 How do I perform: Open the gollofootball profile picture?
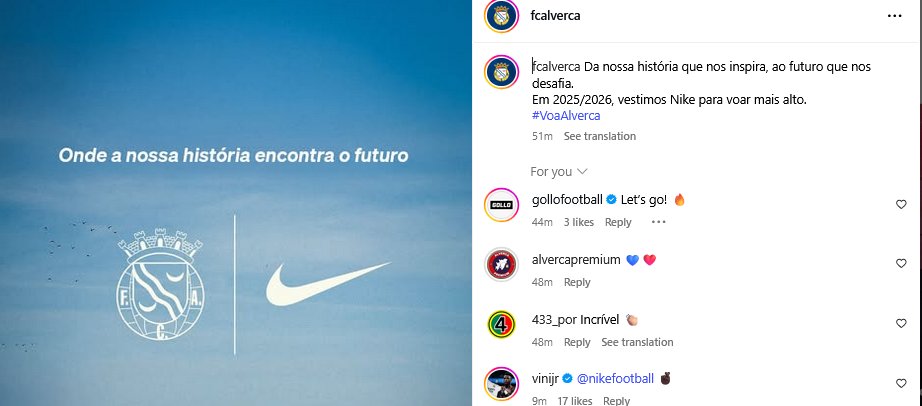501,205
